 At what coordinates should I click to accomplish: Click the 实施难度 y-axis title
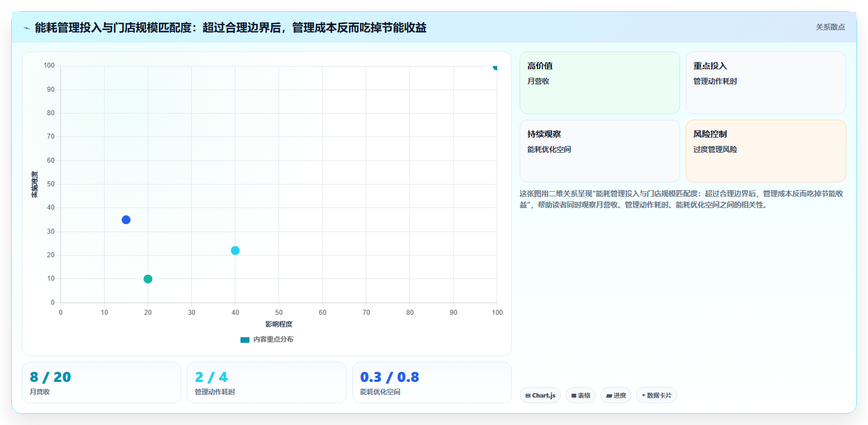(x=35, y=184)
